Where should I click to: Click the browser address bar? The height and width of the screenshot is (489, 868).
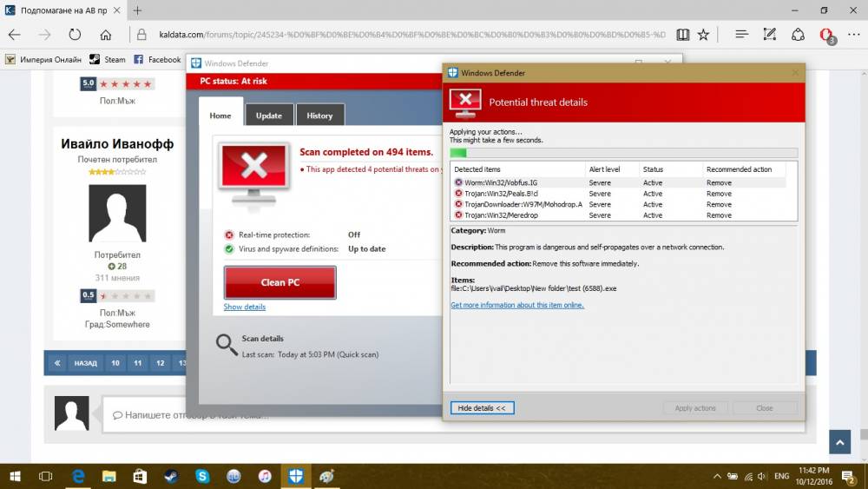click(411, 35)
